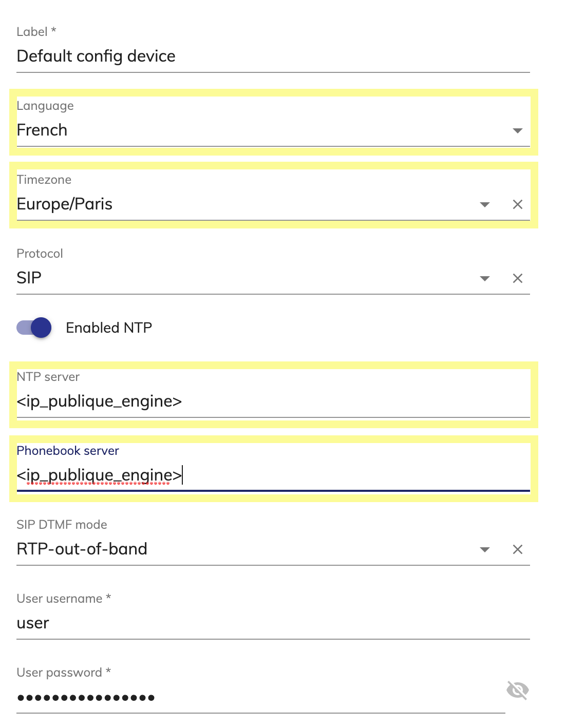
Task: Click the SIP protocol value
Action: click(x=29, y=278)
